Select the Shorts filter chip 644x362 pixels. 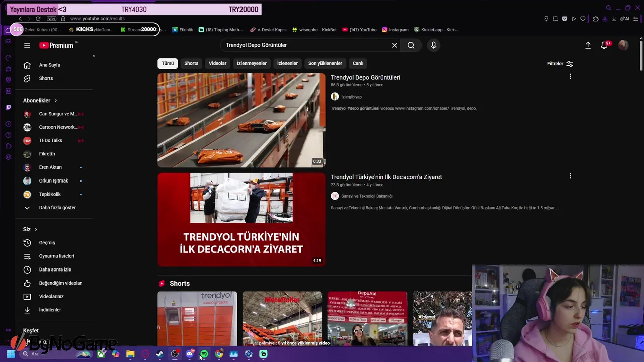coord(191,63)
